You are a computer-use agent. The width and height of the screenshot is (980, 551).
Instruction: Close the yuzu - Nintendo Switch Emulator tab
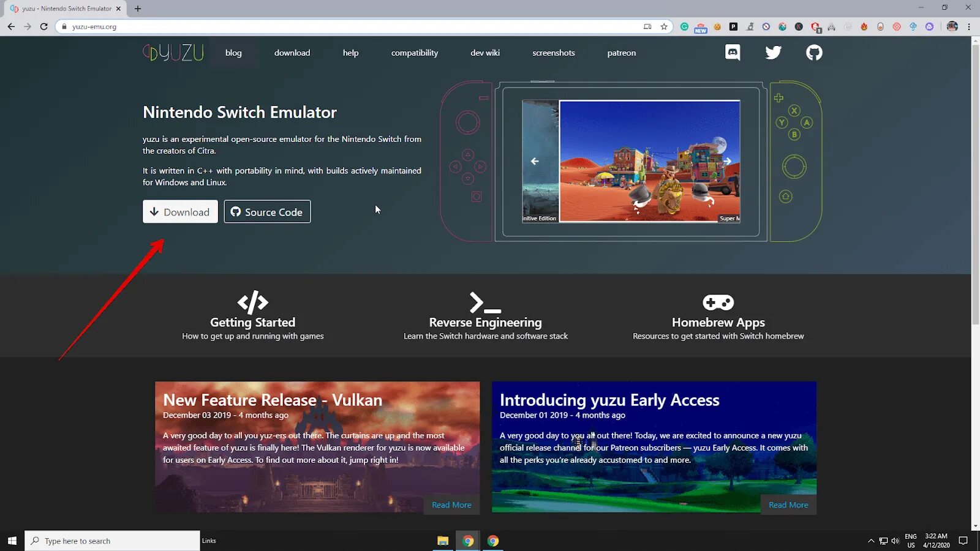pos(118,9)
